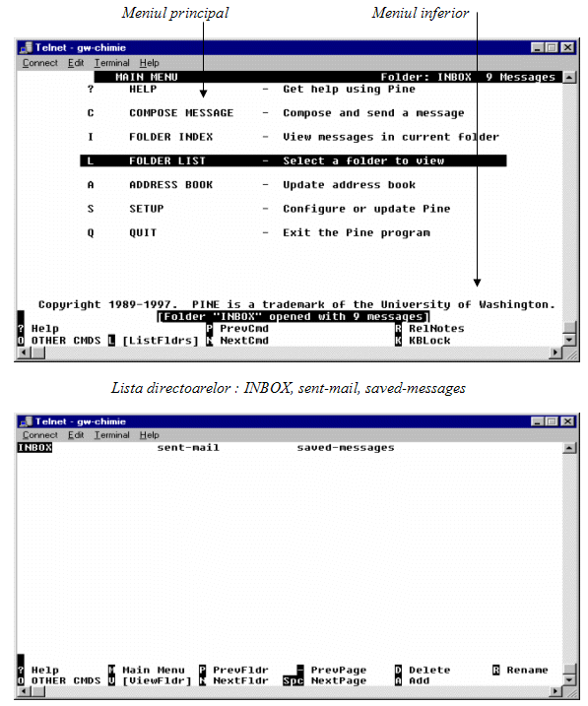Click scroll up arrow in upper window
This screenshot has width=588, height=706.
[x=569, y=78]
